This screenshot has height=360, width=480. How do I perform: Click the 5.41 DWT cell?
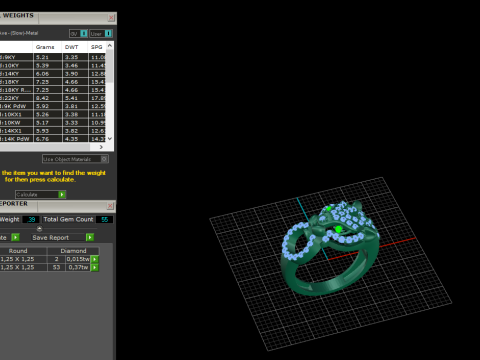tap(75, 98)
